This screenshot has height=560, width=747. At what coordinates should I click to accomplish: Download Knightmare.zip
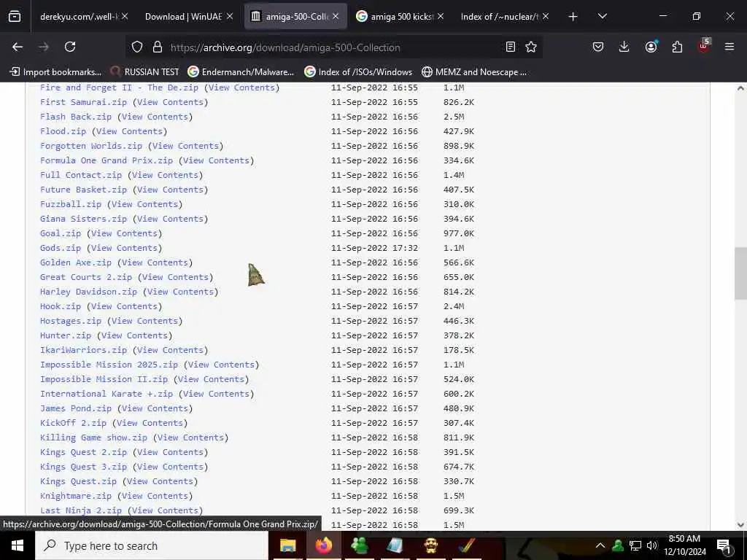coord(76,496)
